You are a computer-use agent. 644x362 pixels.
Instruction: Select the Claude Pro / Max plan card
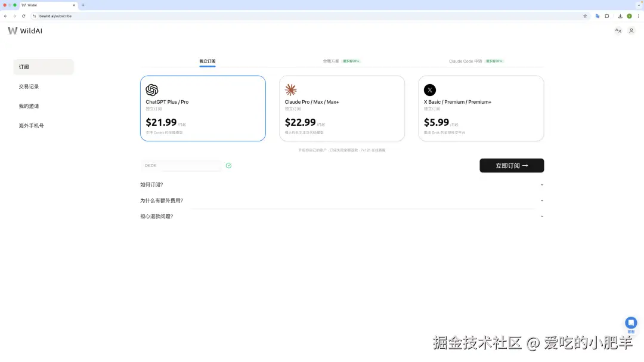[343, 108]
